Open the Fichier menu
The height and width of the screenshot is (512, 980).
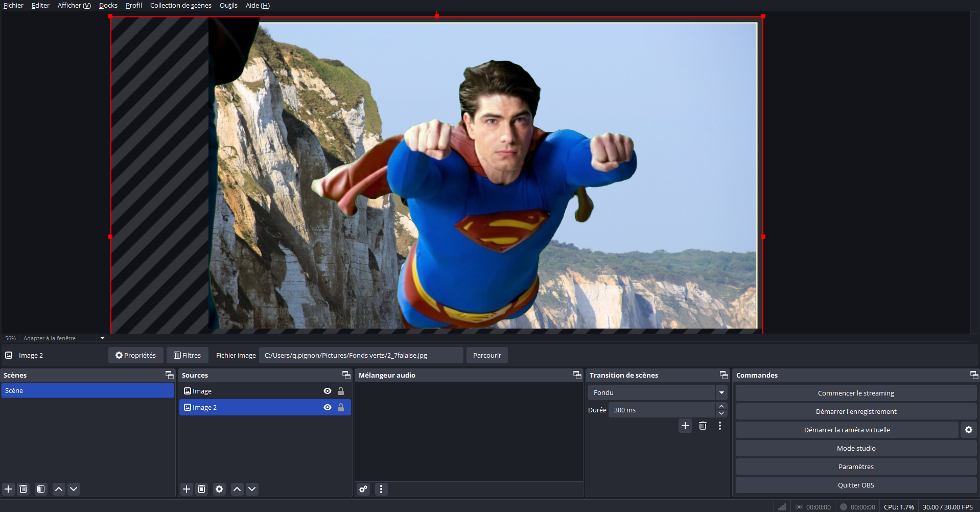click(x=13, y=5)
